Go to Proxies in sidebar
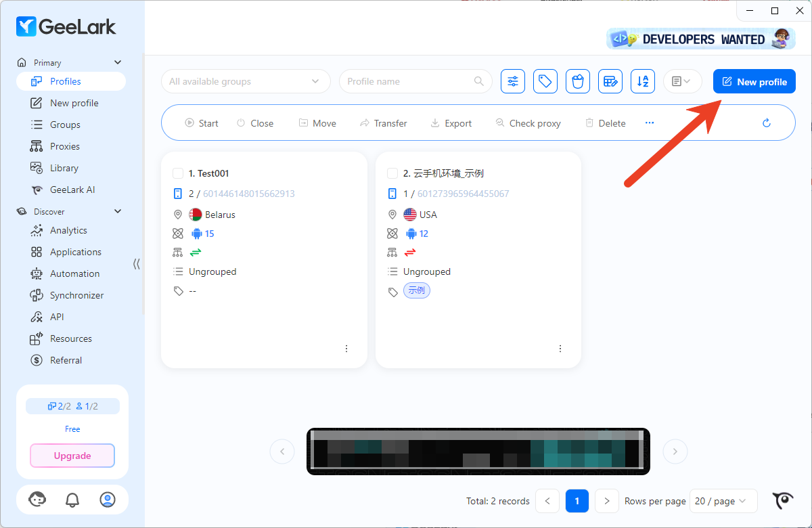 (x=64, y=146)
